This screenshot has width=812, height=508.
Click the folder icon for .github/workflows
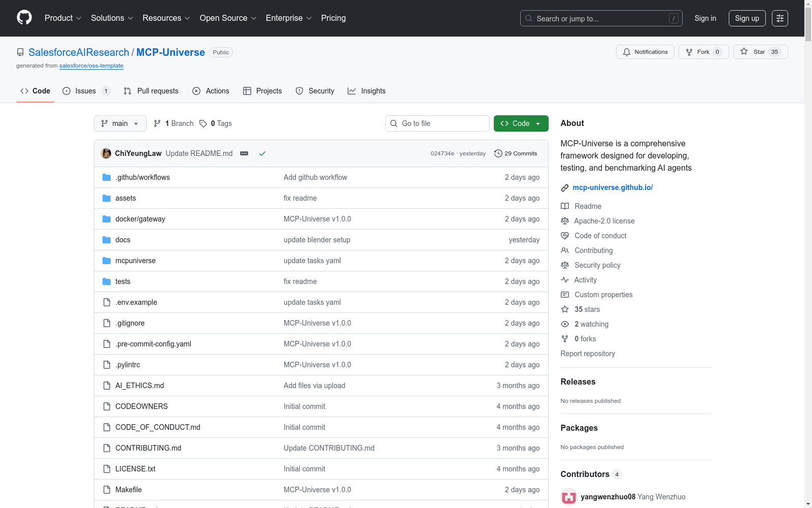click(107, 177)
